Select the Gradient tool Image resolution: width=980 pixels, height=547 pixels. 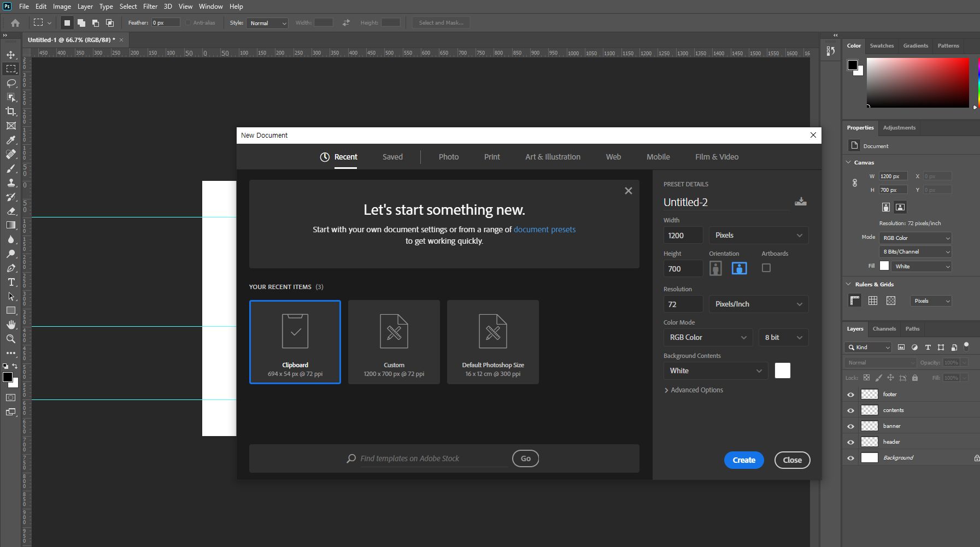[x=11, y=225]
